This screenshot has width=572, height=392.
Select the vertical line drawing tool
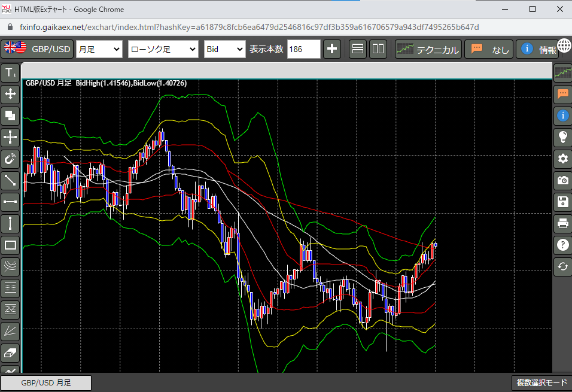(10, 223)
